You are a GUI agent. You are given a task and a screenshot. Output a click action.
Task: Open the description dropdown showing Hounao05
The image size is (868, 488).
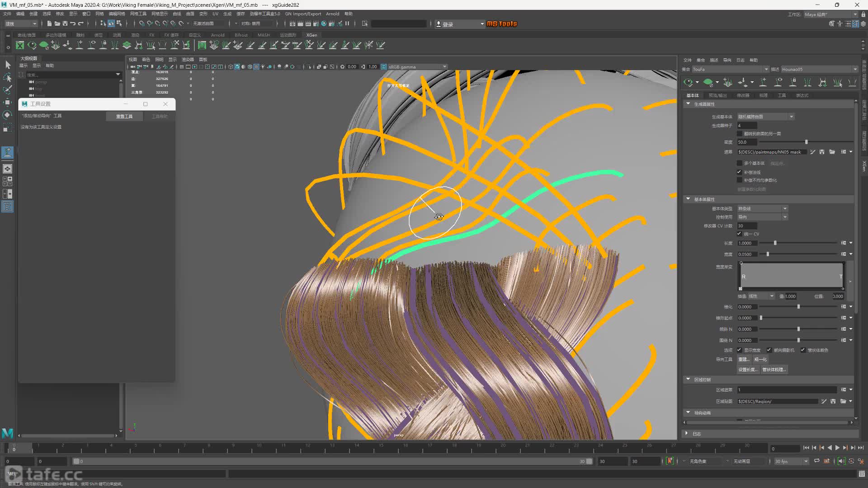pyautogui.click(x=819, y=69)
